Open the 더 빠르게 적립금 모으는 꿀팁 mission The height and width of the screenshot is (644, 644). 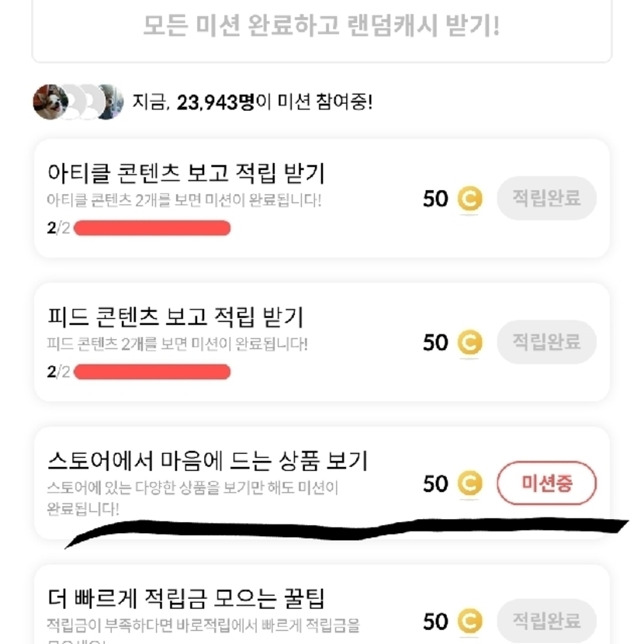point(185,598)
